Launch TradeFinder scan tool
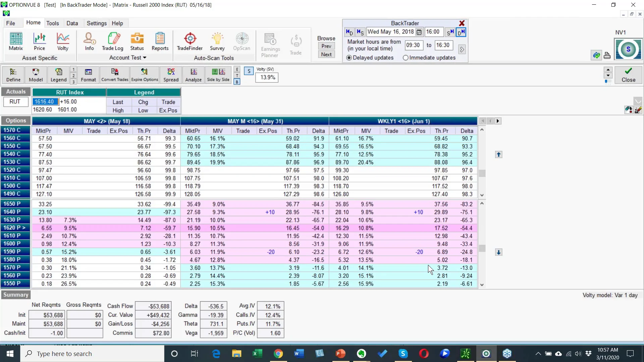 point(190,42)
